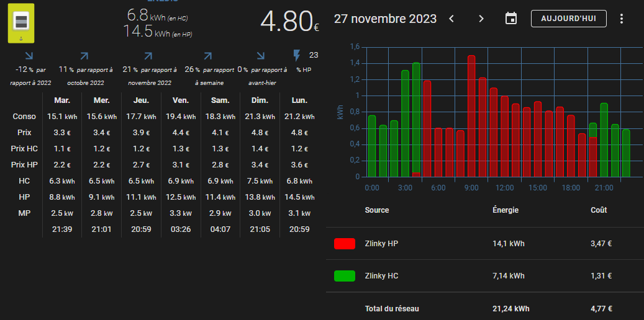The image size is (644, 320).
Task: Click the trend arrow for avant-hier
Action: click(x=261, y=56)
